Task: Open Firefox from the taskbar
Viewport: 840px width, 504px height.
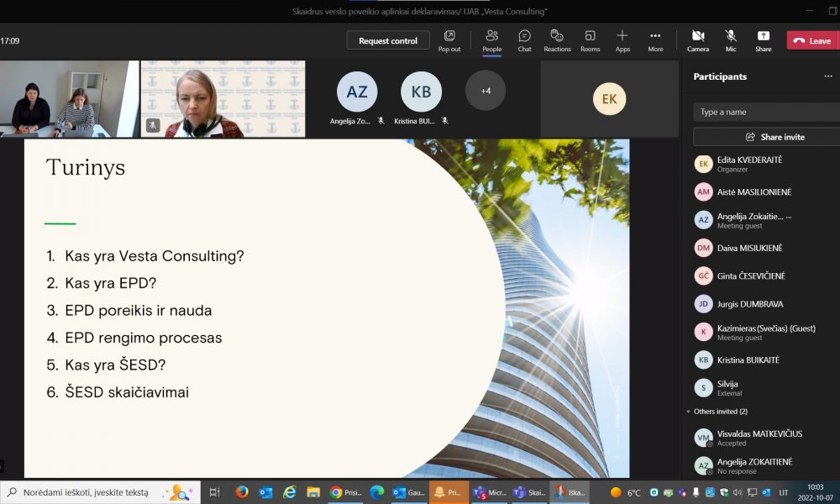Action: pyautogui.click(x=242, y=491)
